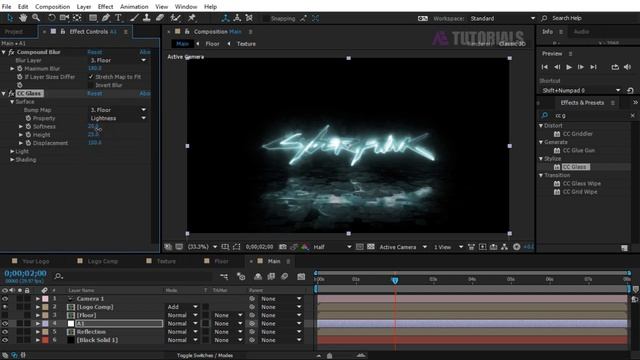Open the composition flowchart icon in viewer

(504, 247)
